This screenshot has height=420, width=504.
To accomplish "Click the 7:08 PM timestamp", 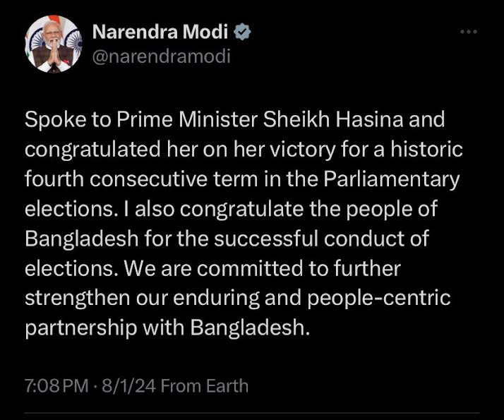I will click(56, 386).
